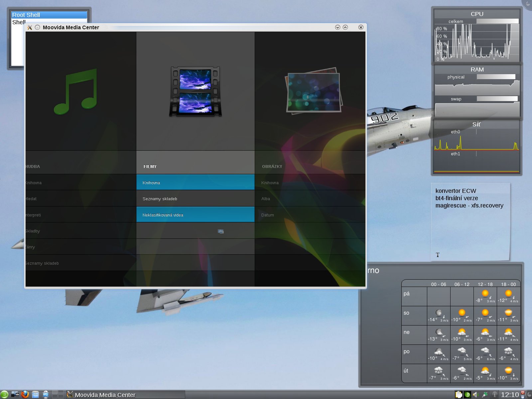
Task: Click the '18 - 00' weather column header
Action: pos(508,284)
